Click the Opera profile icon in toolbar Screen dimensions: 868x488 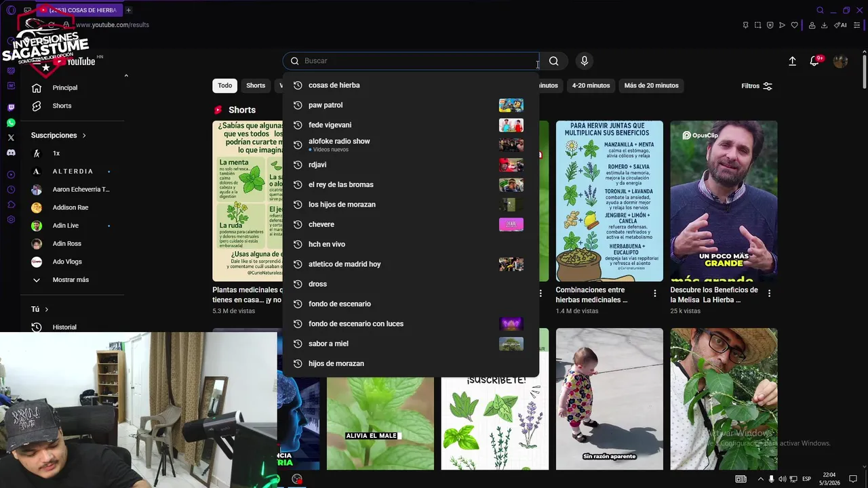pyautogui.click(x=812, y=25)
